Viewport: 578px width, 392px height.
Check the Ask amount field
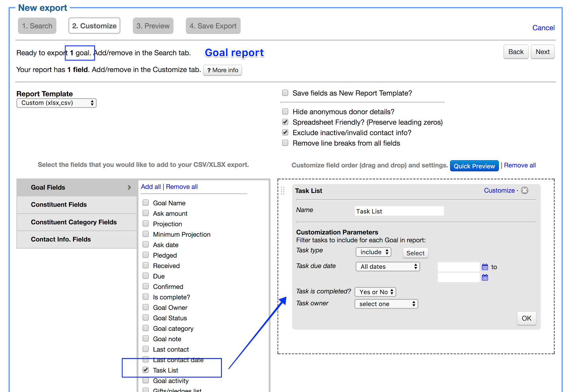(x=146, y=213)
